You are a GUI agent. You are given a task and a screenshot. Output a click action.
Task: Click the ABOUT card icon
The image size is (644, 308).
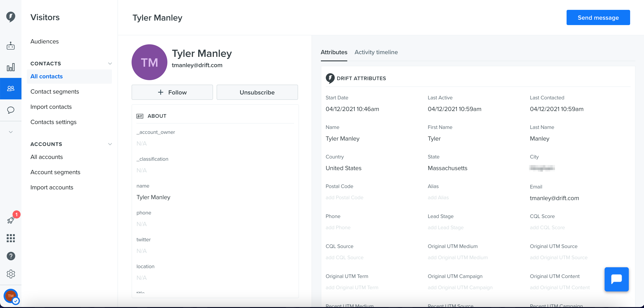[140, 116]
